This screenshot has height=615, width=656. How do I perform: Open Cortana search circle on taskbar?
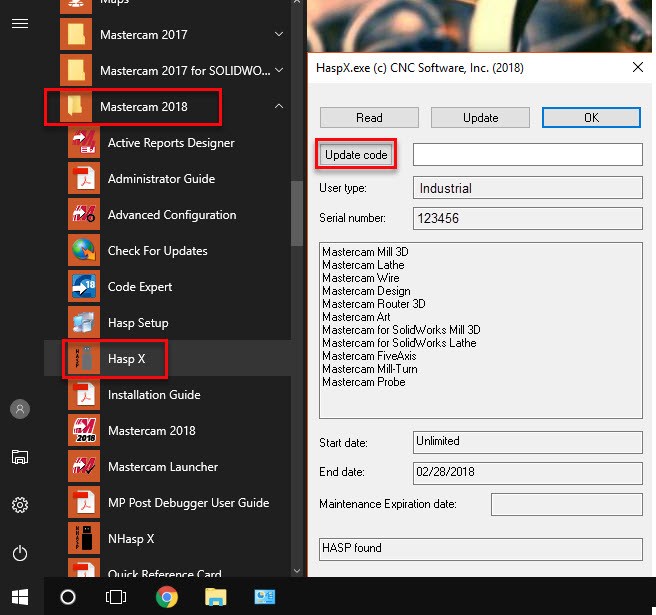[x=68, y=597]
